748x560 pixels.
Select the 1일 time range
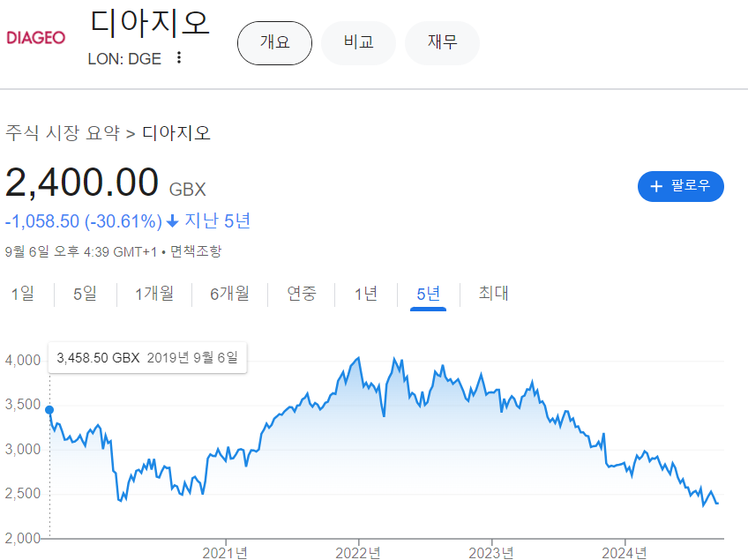pos(23,294)
